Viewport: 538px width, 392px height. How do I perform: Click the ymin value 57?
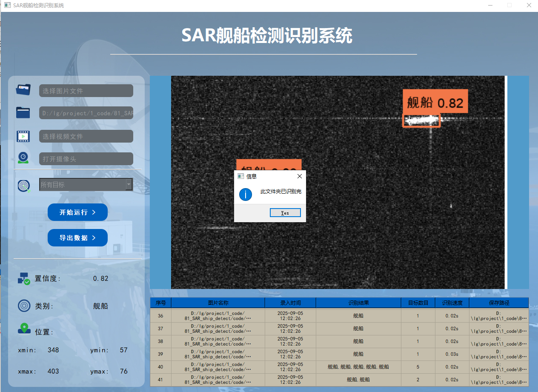(x=123, y=350)
